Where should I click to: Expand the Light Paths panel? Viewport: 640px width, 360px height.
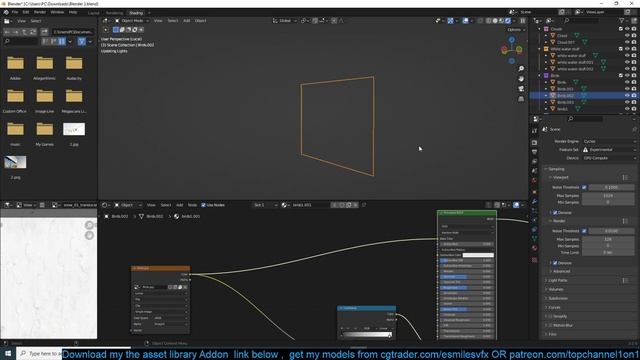tap(558, 280)
